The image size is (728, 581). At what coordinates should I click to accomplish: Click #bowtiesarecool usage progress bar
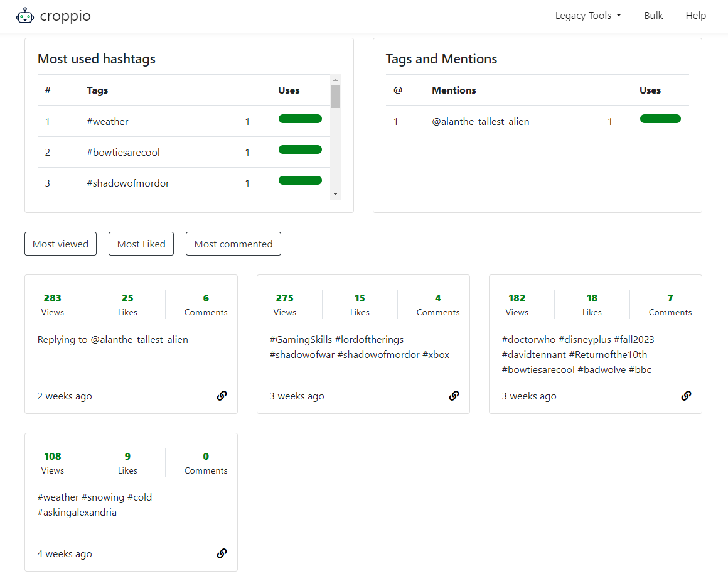point(300,149)
